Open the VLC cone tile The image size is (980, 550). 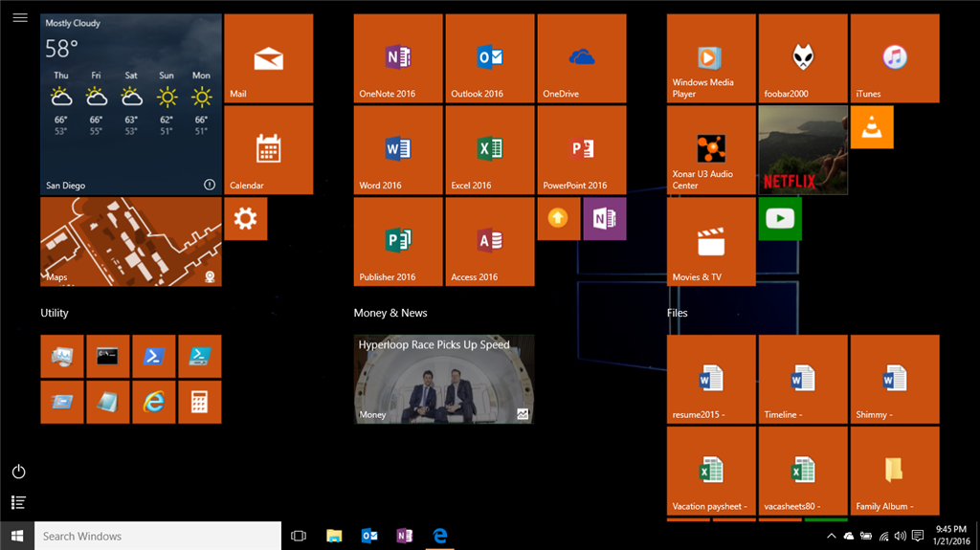tap(872, 127)
